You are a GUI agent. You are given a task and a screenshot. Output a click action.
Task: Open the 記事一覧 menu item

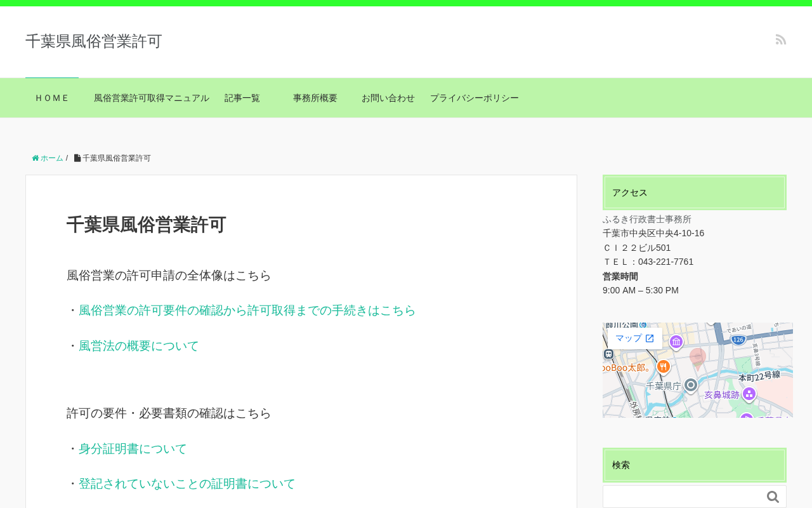click(242, 98)
